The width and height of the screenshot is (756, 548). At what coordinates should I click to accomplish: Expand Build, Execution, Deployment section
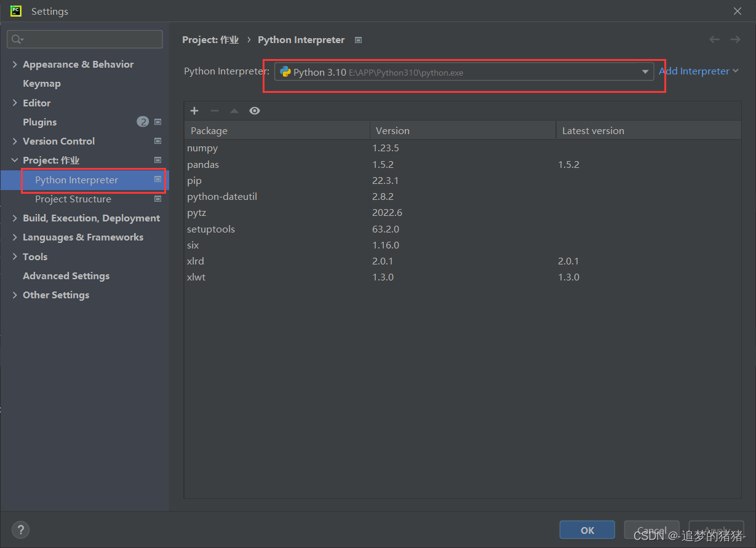tap(15, 218)
